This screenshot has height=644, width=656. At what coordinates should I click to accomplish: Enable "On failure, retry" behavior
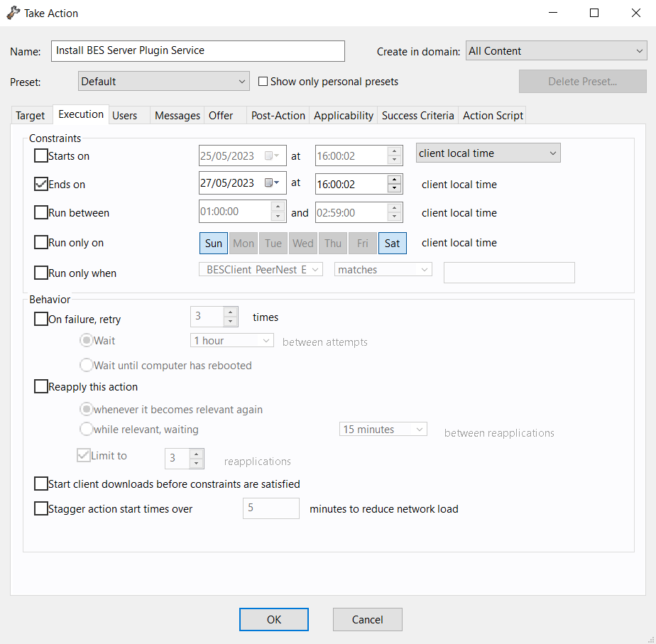point(40,319)
